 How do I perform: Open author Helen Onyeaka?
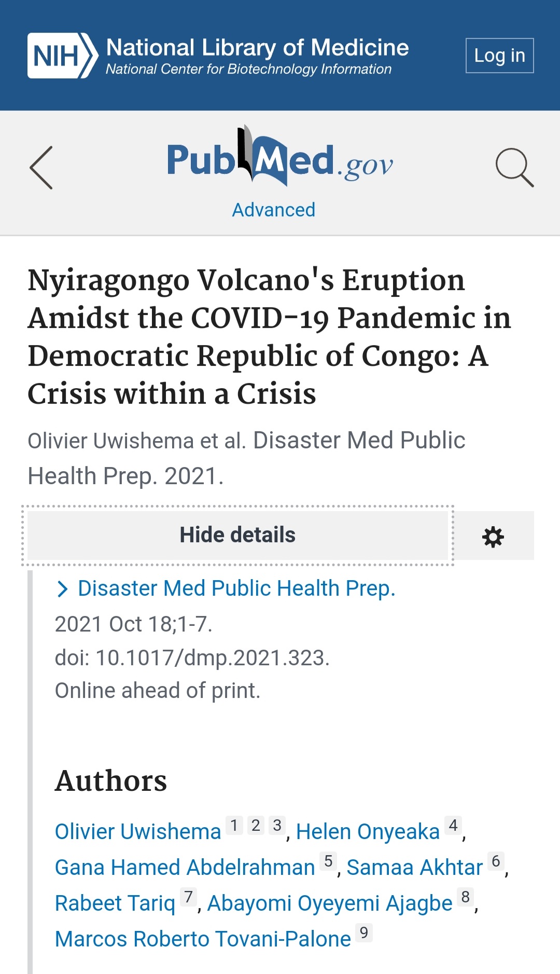click(368, 831)
